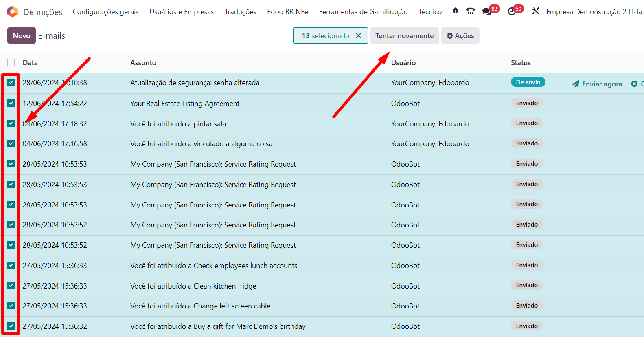Click date 04/06/2024 17:16:58
Screen dimensions: 644x337
pyautogui.click(x=55, y=144)
